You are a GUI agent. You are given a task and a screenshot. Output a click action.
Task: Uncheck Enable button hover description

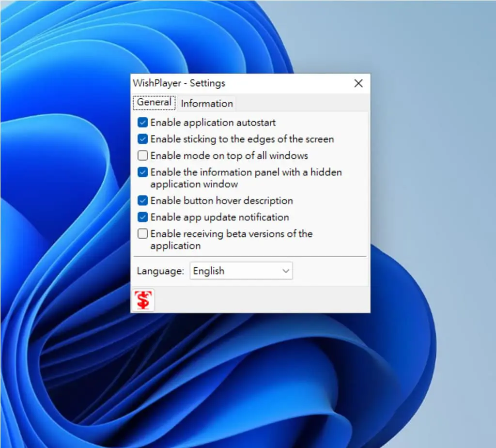tap(143, 201)
